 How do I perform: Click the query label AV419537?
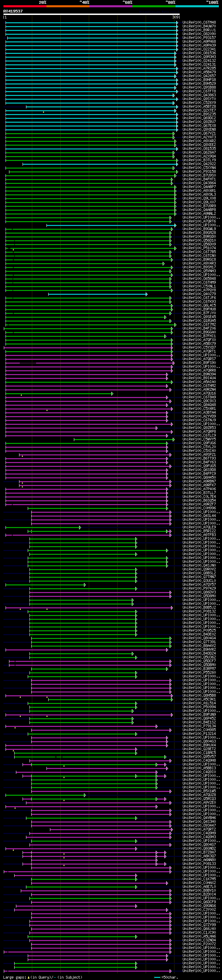click(13, 11)
